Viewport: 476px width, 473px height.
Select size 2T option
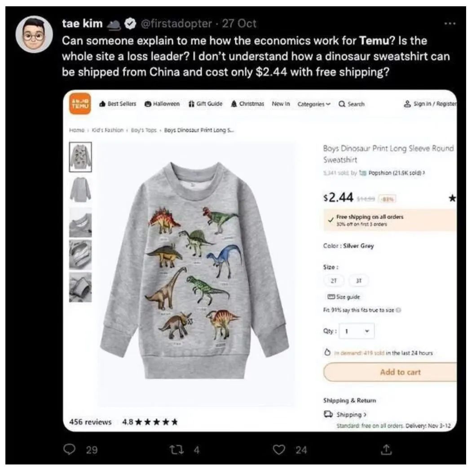[334, 280]
